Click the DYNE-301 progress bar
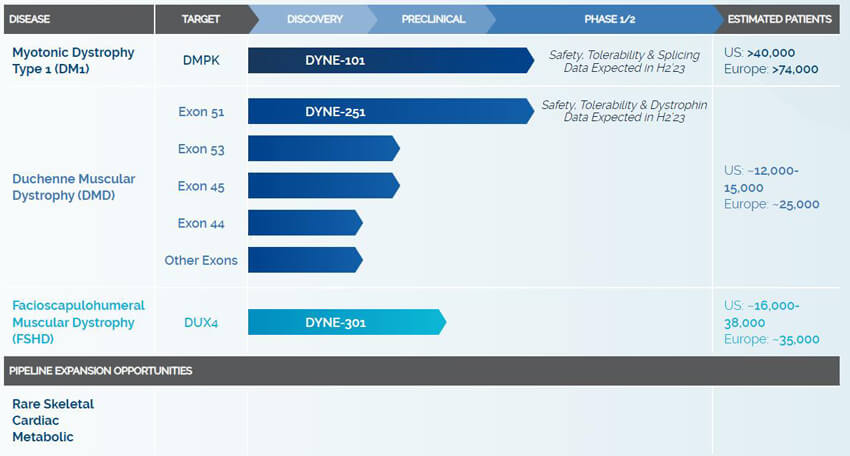 tap(347, 322)
